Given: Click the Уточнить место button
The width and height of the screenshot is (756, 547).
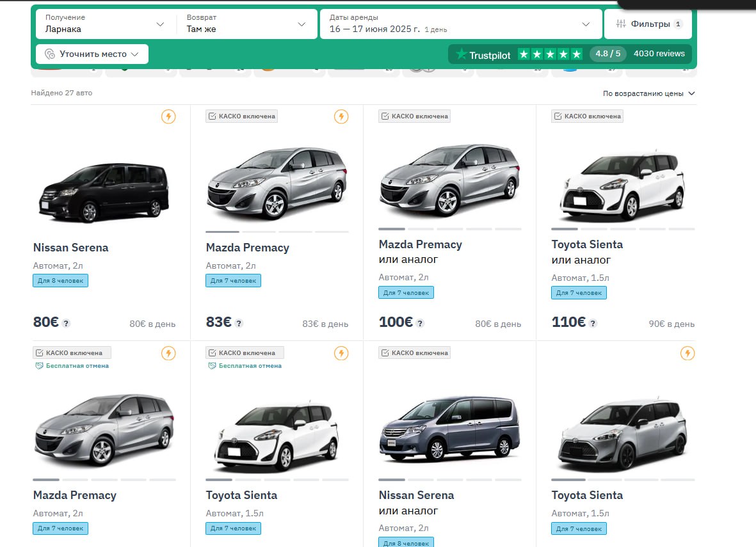Looking at the screenshot, I should point(92,54).
